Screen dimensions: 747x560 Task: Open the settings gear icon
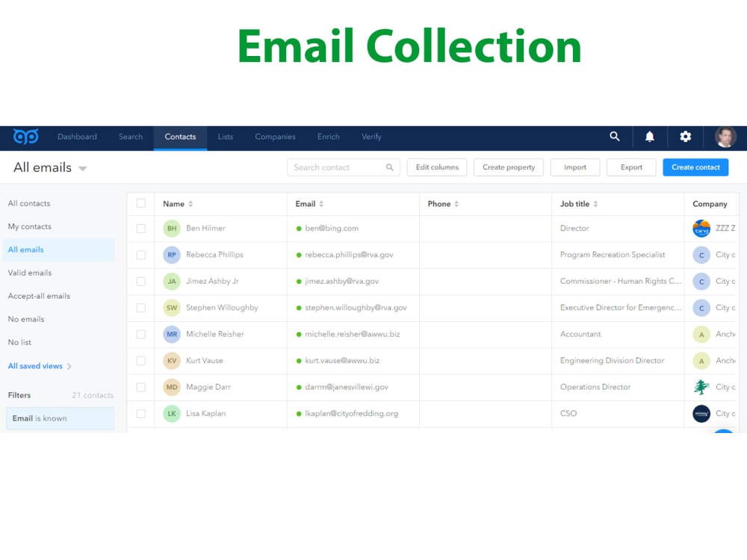[x=685, y=137]
